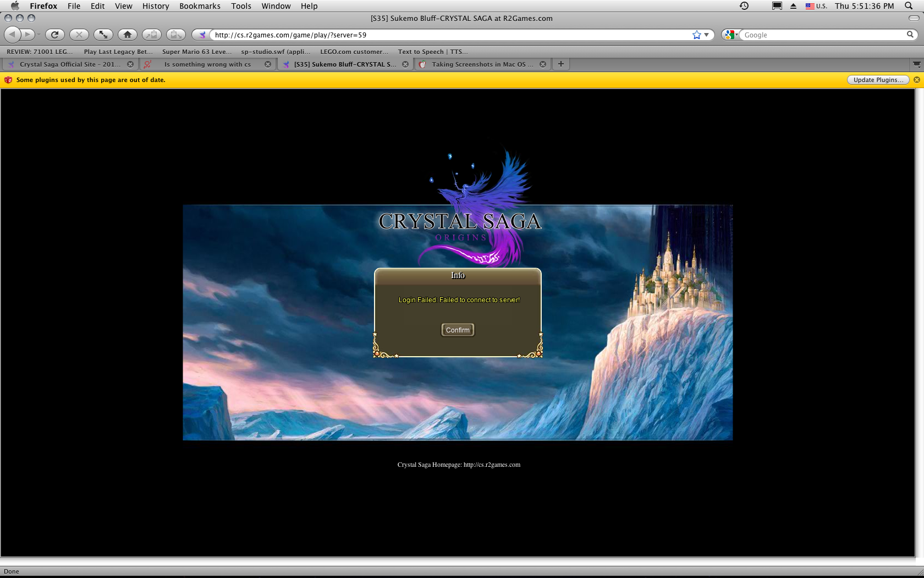The height and width of the screenshot is (578, 924).
Task: Click the Reload page button
Action: [54, 35]
